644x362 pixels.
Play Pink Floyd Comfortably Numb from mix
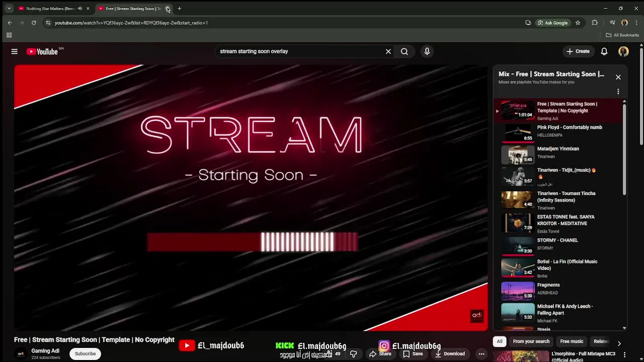[558, 132]
